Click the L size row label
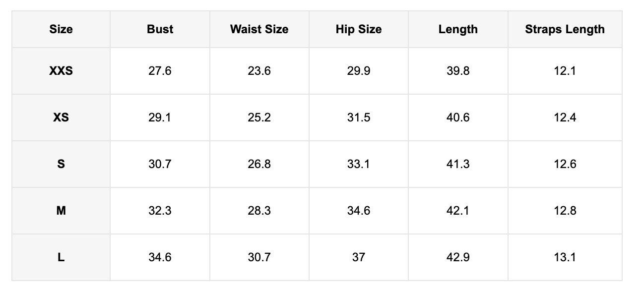644x291 pixels. (x=61, y=257)
